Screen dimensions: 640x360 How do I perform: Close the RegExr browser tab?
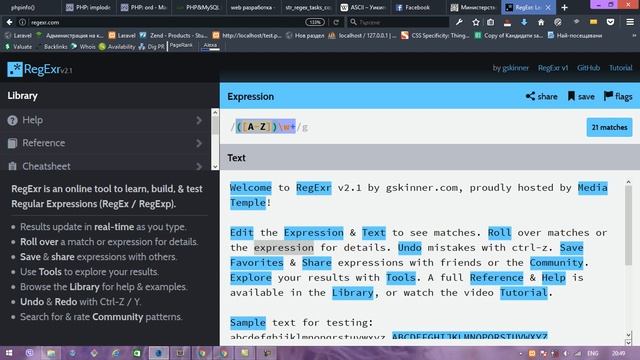[x=548, y=7]
